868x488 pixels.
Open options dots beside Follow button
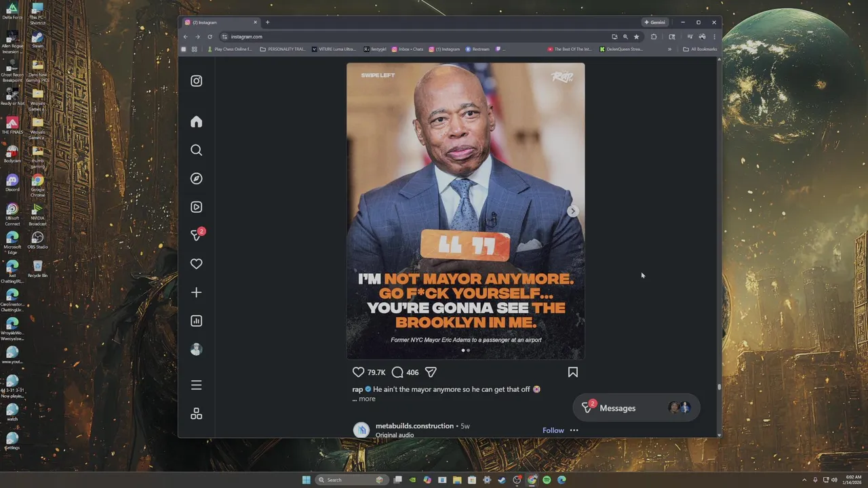[x=574, y=430]
